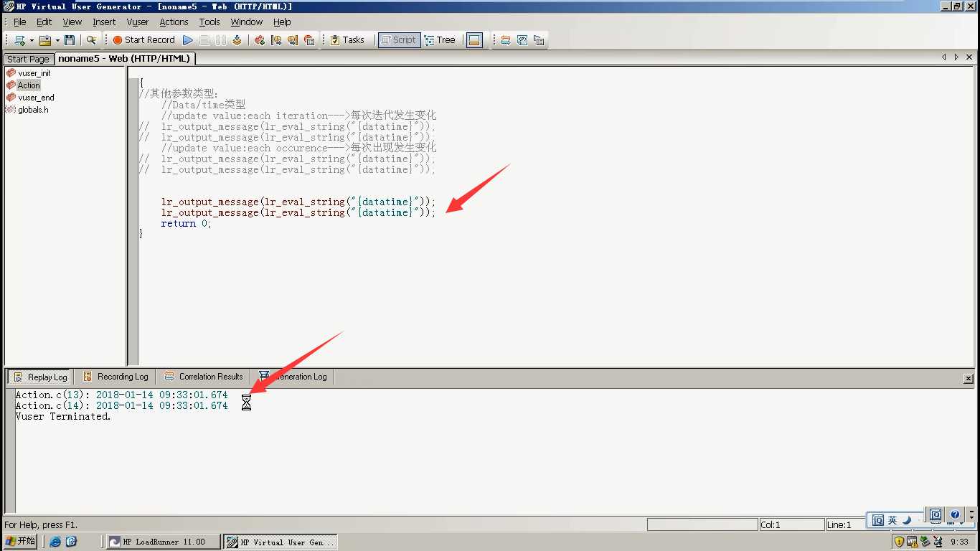Click the VMware tools tray icon
The height and width of the screenshot is (551, 980).
pos(913,542)
